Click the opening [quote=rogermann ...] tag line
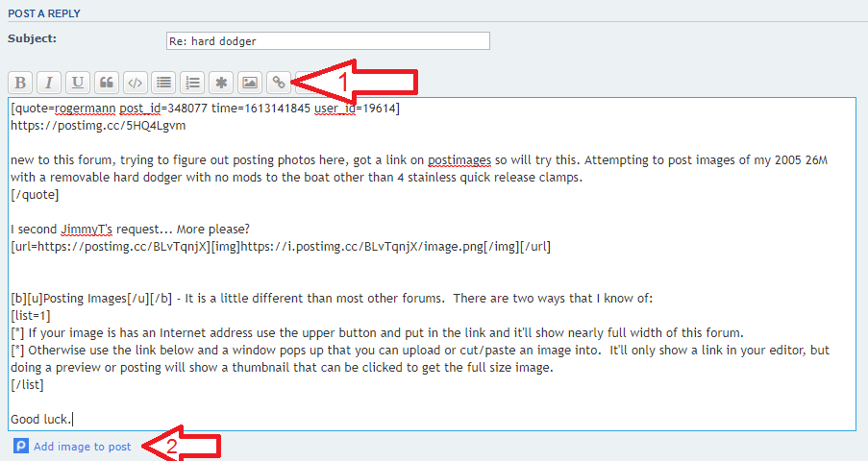 click(x=205, y=109)
